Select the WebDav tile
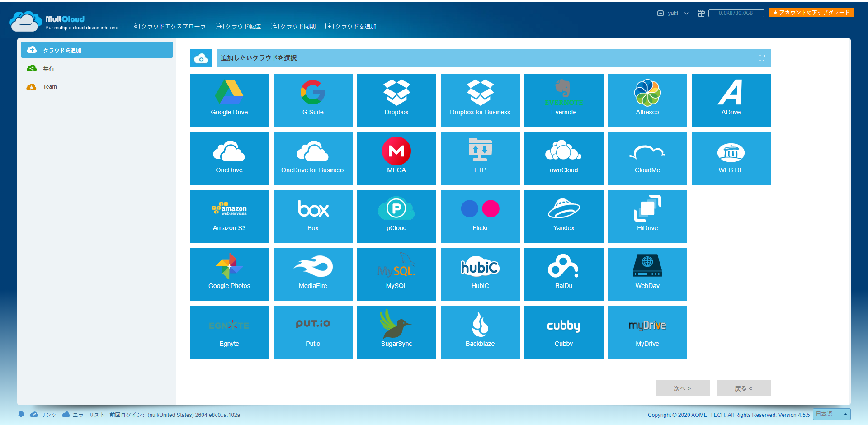868x425 pixels. pos(647,274)
